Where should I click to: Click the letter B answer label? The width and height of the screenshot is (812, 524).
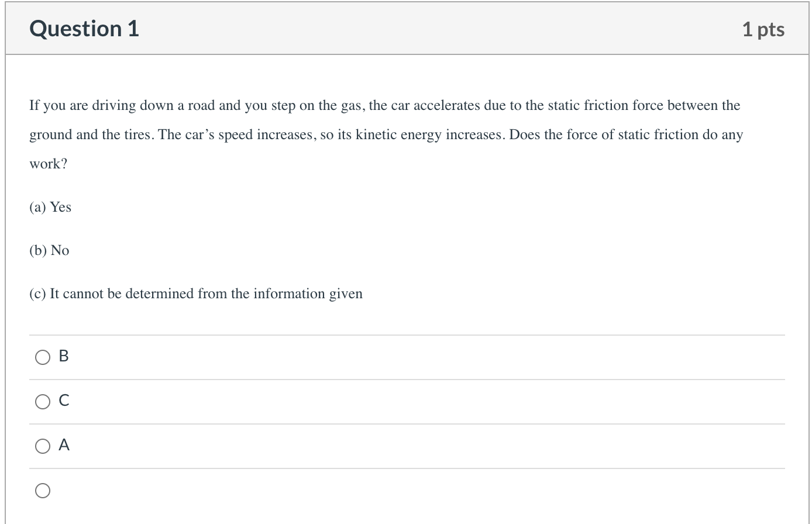tap(64, 356)
